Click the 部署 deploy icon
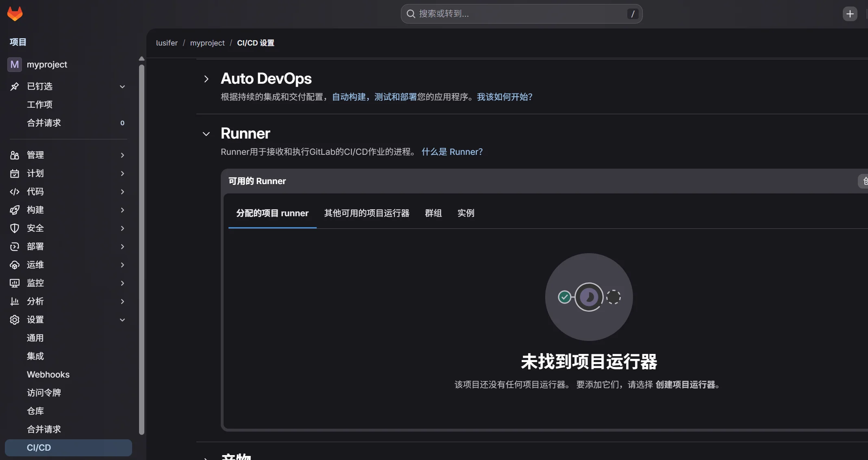Image resolution: width=868 pixels, height=460 pixels. point(15,246)
